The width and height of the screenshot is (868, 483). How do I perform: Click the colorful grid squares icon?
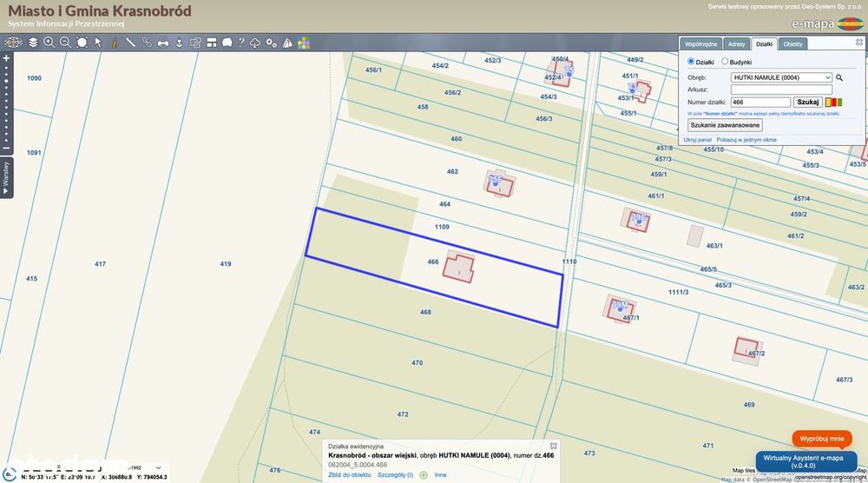tap(303, 43)
